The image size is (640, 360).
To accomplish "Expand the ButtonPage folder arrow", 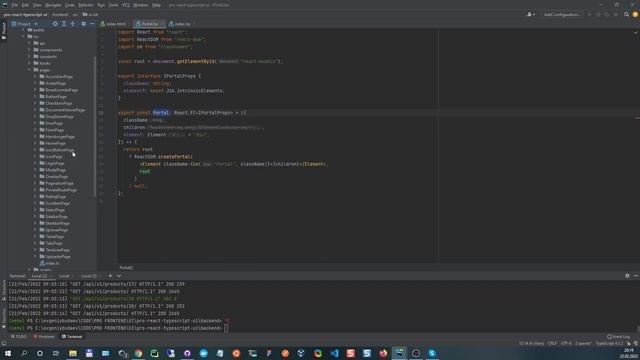I will pos(36,96).
